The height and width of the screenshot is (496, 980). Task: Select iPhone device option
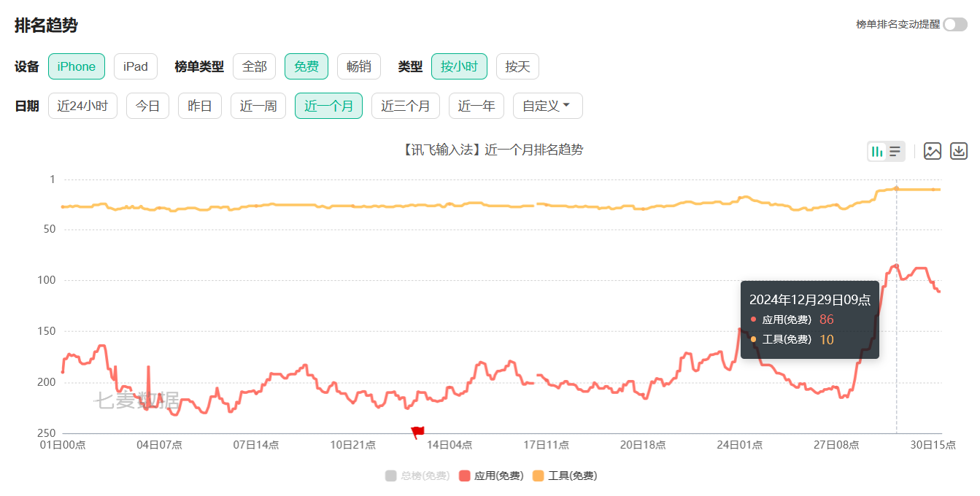(x=77, y=66)
